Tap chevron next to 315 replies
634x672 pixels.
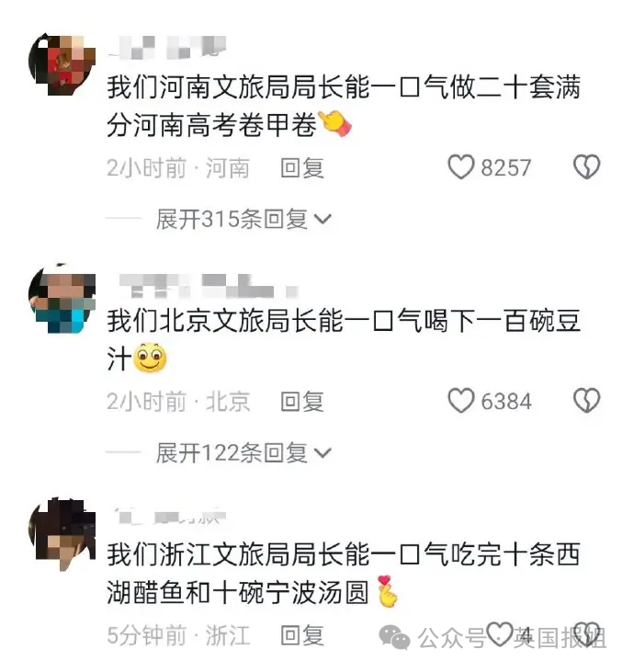(323, 220)
